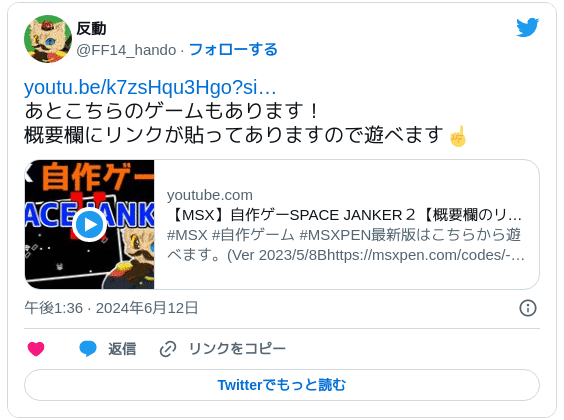The height and width of the screenshot is (420, 564).
Task: Follow user via フォローする link
Action: [233, 50]
